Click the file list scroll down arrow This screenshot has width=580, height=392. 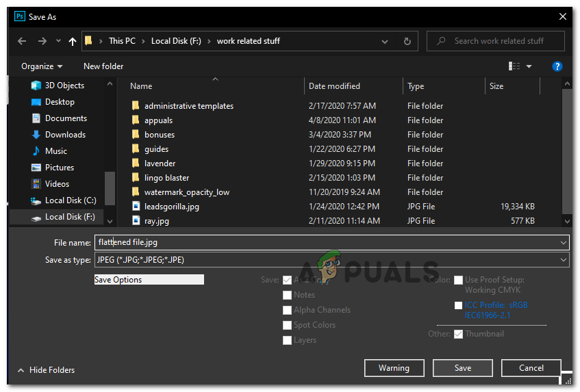pyautogui.click(x=567, y=221)
